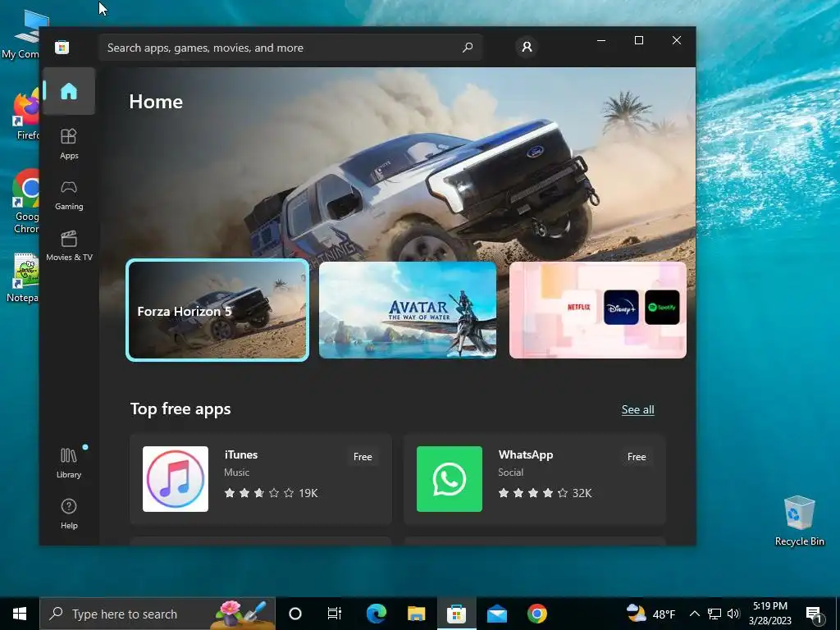The width and height of the screenshot is (840, 630).
Task: Open File Explorer from taskbar
Action: (416, 614)
